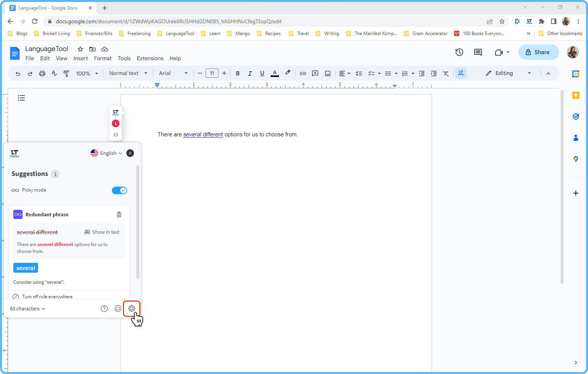The height and width of the screenshot is (374, 588).
Task: Click the bulleted list icon
Action: pos(388,74)
